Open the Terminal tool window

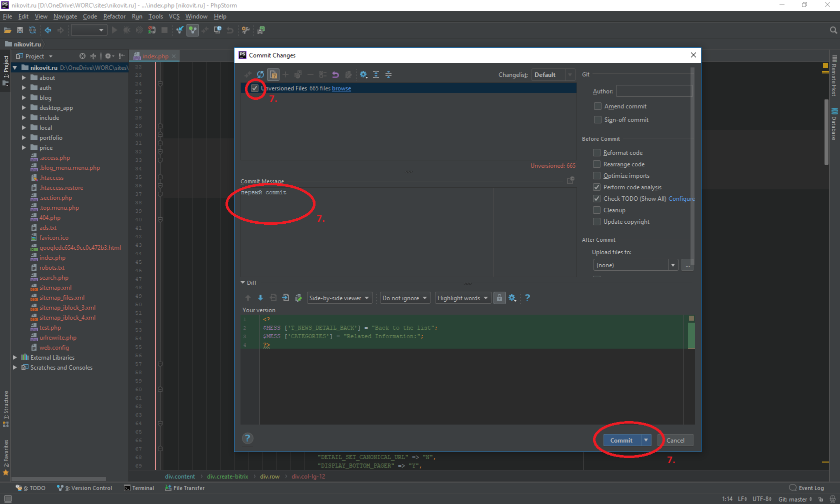coord(139,488)
